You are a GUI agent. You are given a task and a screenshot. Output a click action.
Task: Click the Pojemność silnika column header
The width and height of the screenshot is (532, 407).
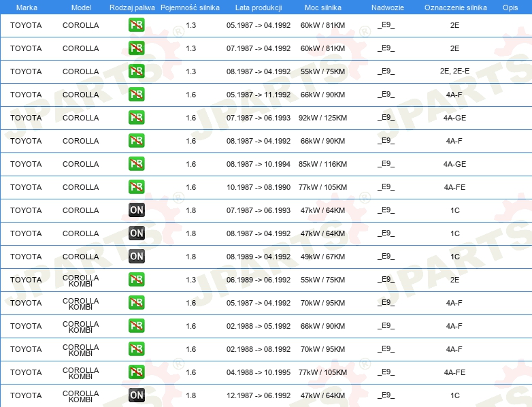190,7
